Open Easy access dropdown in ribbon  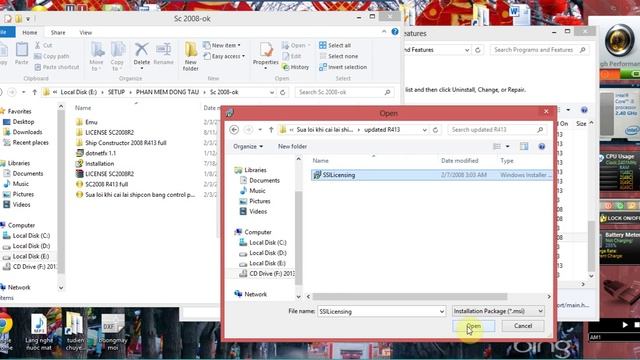coord(224,56)
